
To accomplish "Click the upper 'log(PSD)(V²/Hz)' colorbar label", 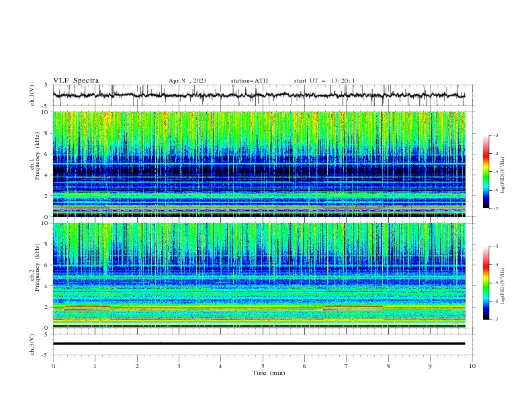I will pos(503,175).
